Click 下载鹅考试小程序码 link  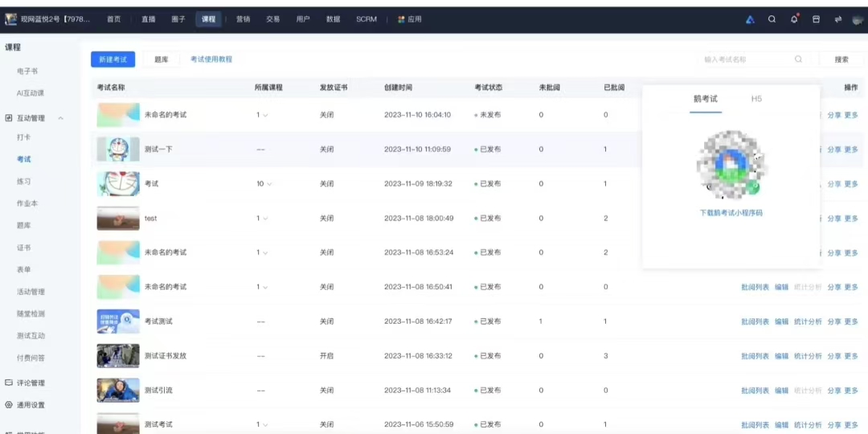[x=731, y=212]
